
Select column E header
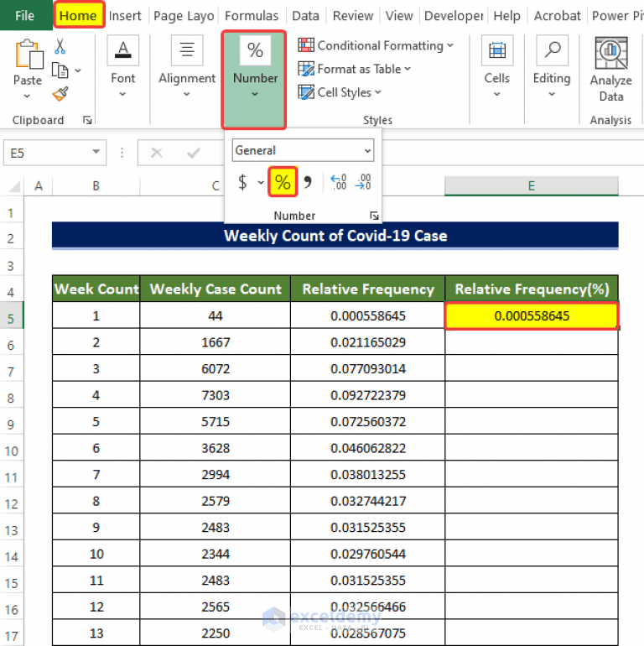pyautogui.click(x=531, y=185)
